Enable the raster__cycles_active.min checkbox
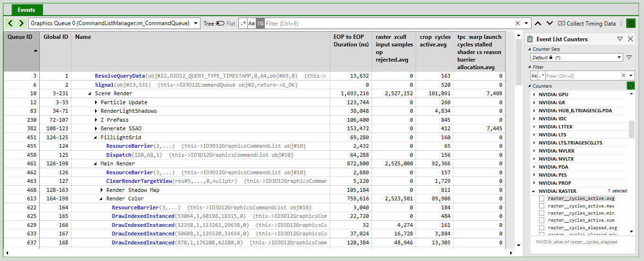This screenshot has height=261, width=644. click(542, 213)
